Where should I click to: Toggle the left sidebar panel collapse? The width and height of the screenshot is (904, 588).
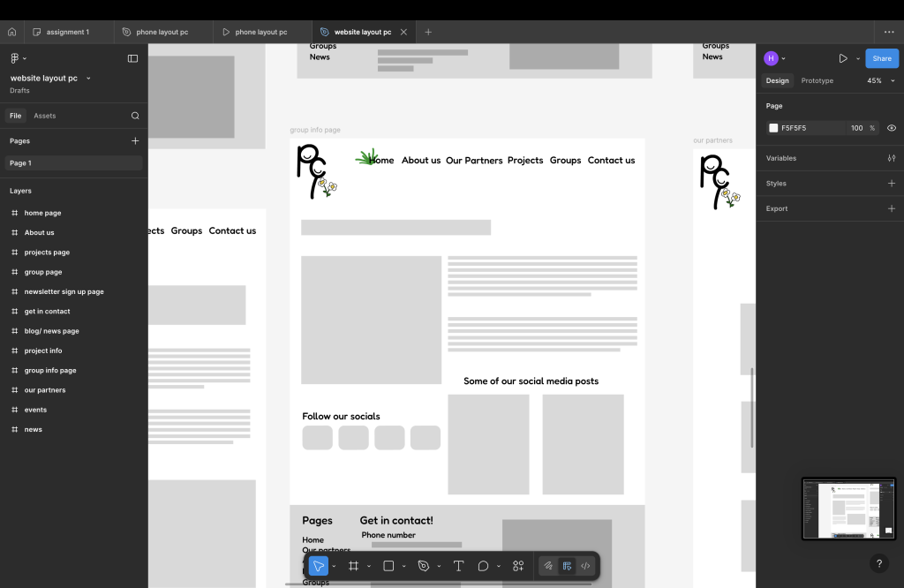click(132, 58)
